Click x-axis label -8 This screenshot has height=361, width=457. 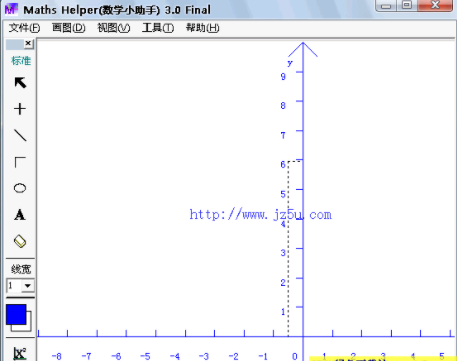pyautogui.click(x=57, y=356)
